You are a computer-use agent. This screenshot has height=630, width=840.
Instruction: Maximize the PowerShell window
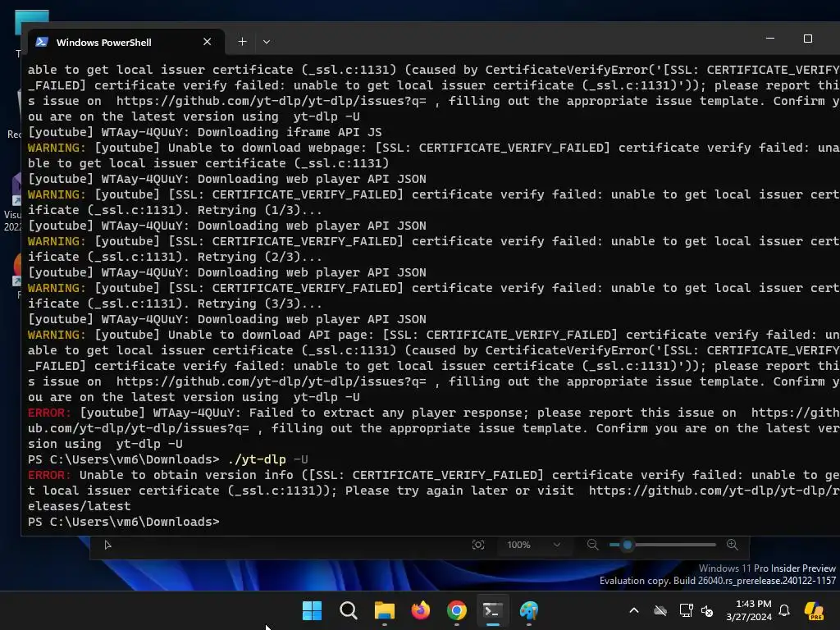pos(808,39)
